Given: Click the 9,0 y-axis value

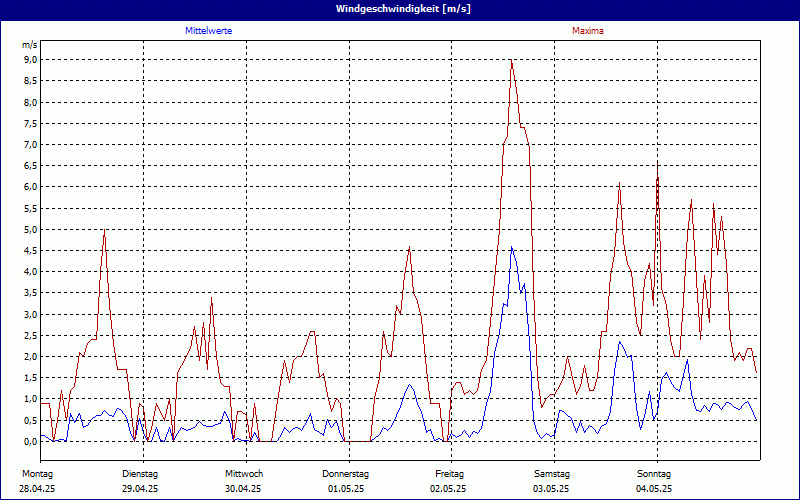Looking at the screenshot, I should pyautogui.click(x=30, y=60).
